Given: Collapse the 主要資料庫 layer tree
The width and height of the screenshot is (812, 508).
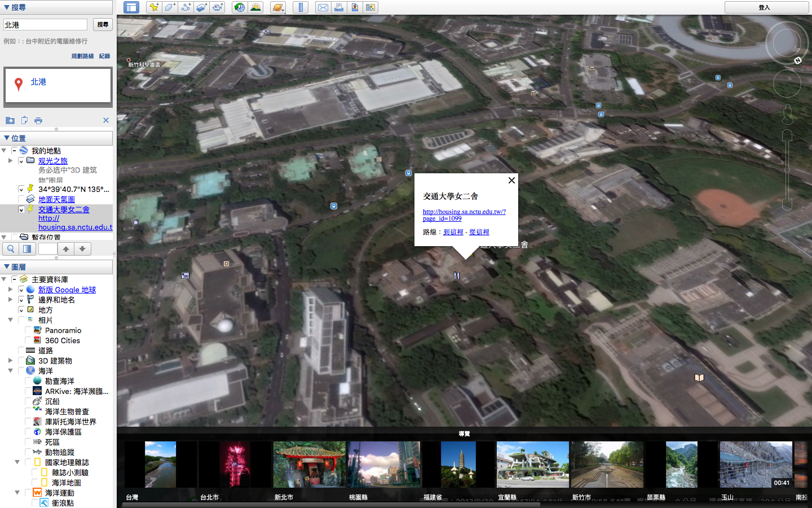Looking at the screenshot, I should pos(4,279).
